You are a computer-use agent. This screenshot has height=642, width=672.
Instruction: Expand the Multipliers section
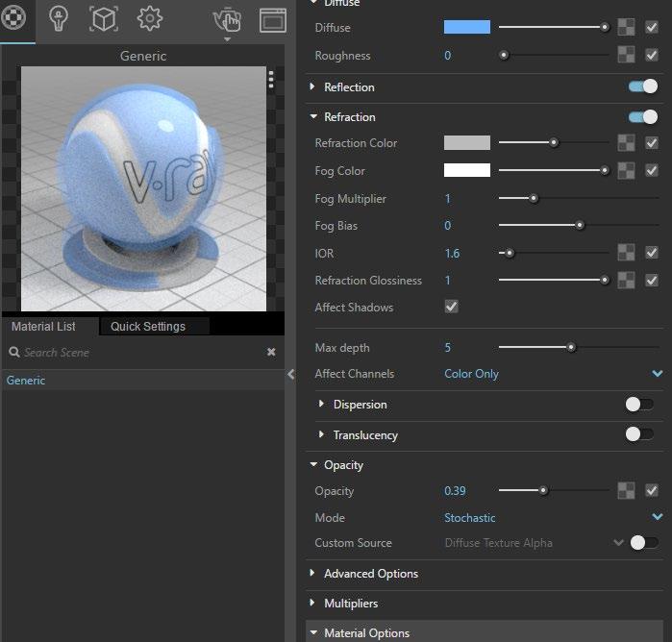(x=312, y=603)
